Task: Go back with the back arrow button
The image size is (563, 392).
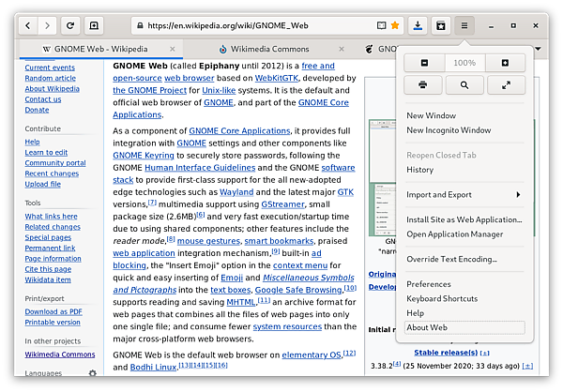Action: [x=28, y=25]
